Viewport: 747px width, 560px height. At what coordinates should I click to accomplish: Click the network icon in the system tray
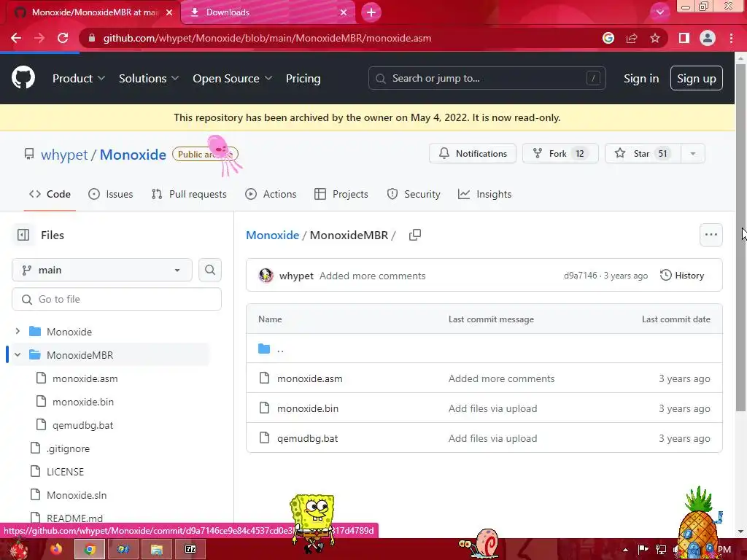click(661, 550)
